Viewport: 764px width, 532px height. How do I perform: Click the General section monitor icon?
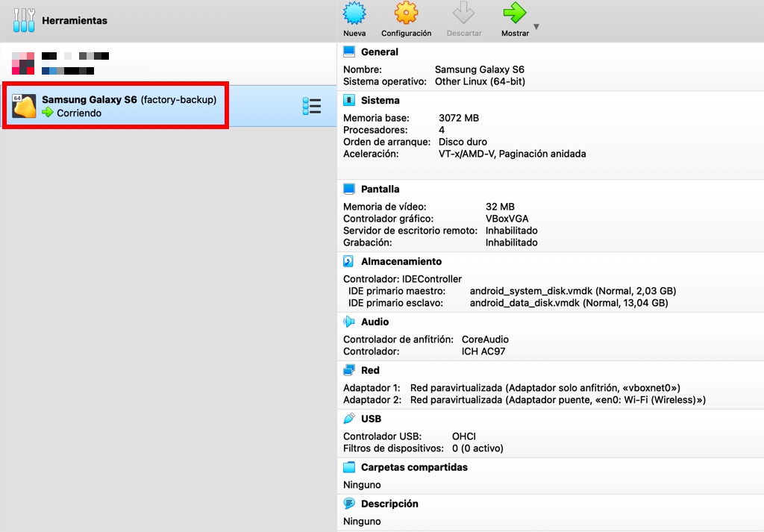(349, 51)
